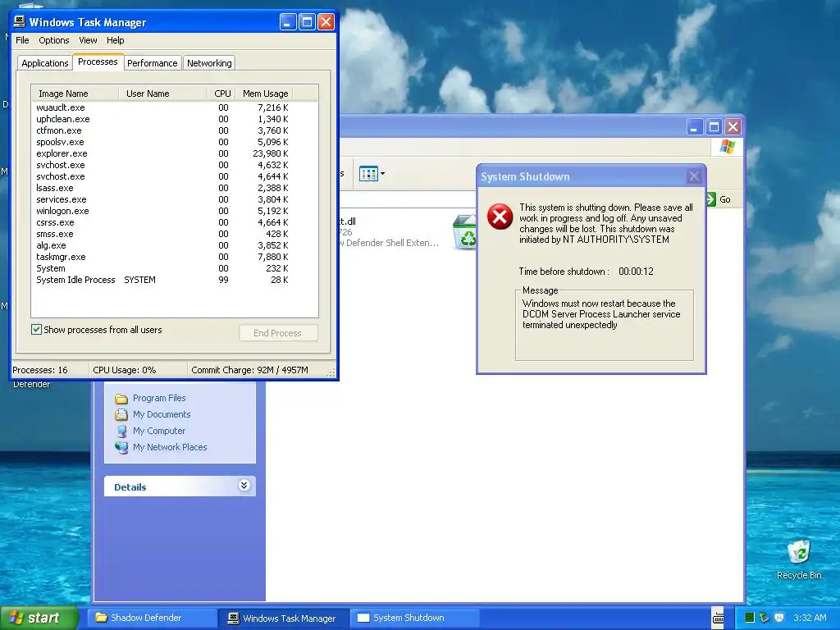Click the Windows Task Manager taskbar button

(285, 618)
